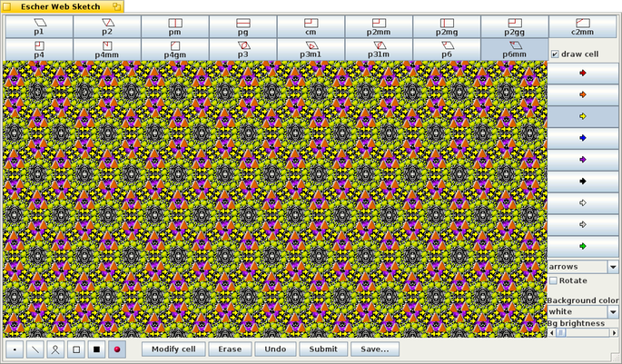Select p4gm wallpaper group
This screenshot has width=622, height=364.
[175, 50]
